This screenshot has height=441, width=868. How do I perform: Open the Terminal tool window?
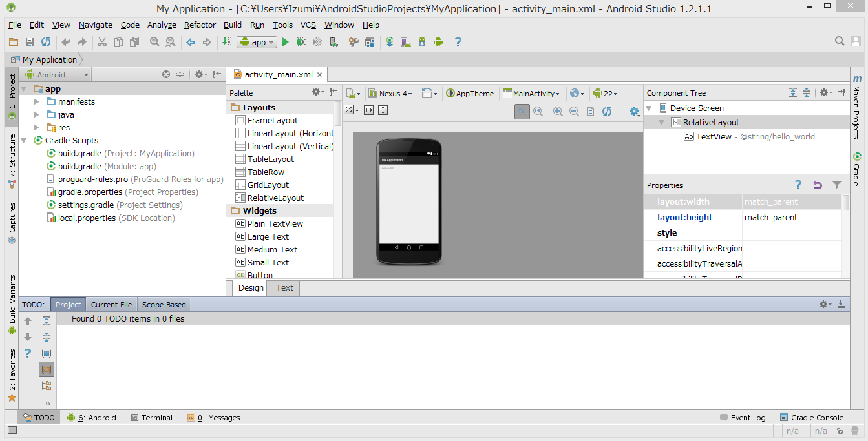151,417
